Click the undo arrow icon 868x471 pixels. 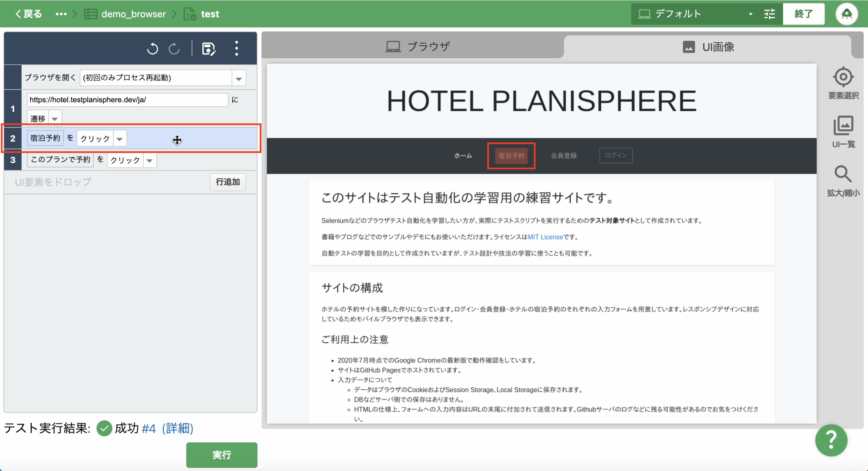pyautogui.click(x=153, y=49)
